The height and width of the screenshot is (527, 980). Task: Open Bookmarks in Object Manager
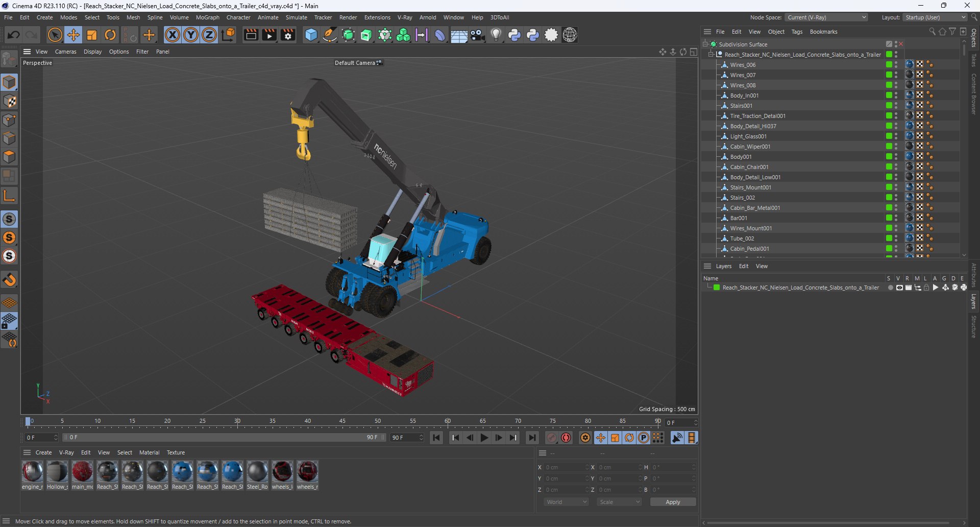point(823,32)
